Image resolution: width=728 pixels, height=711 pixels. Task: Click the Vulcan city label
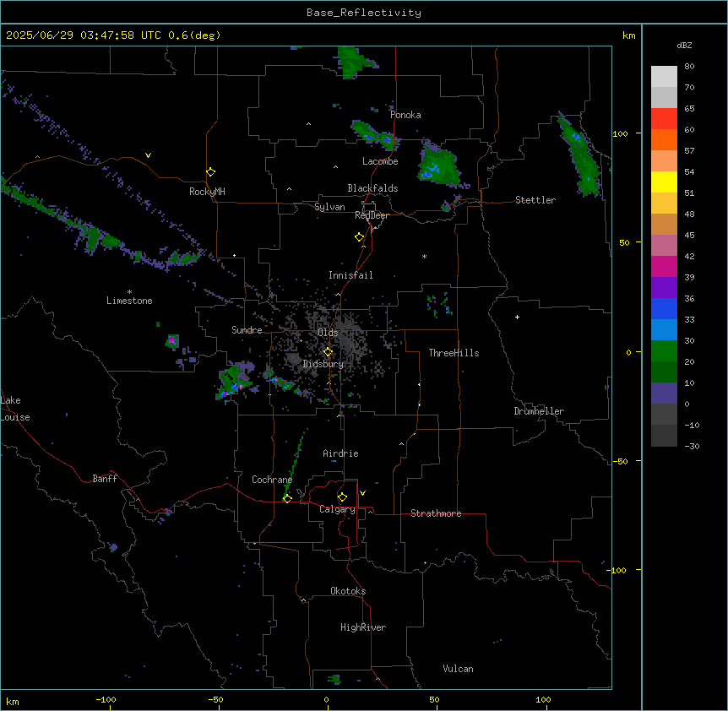point(458,669)
